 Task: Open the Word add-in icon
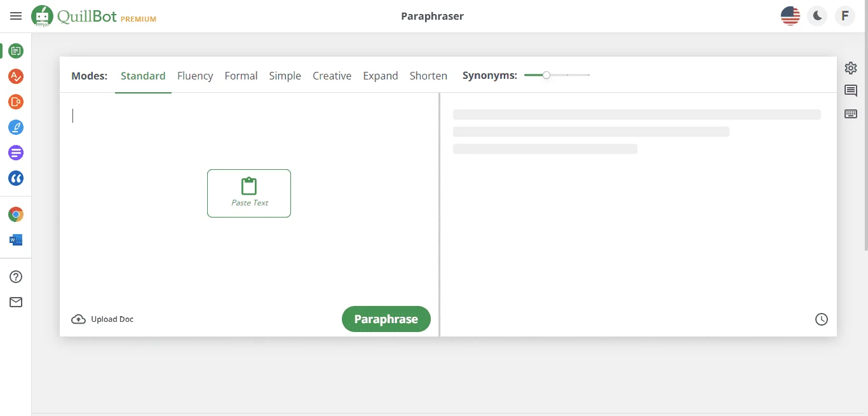16,240
